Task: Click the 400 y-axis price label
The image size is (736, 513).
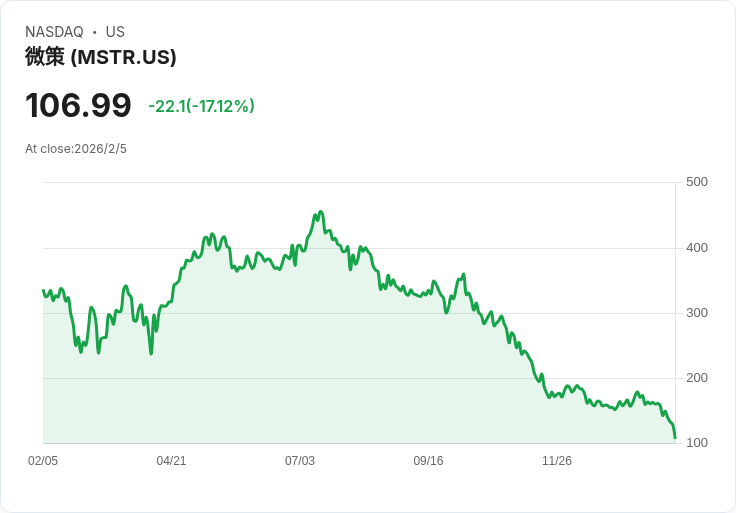Action: 697,248
